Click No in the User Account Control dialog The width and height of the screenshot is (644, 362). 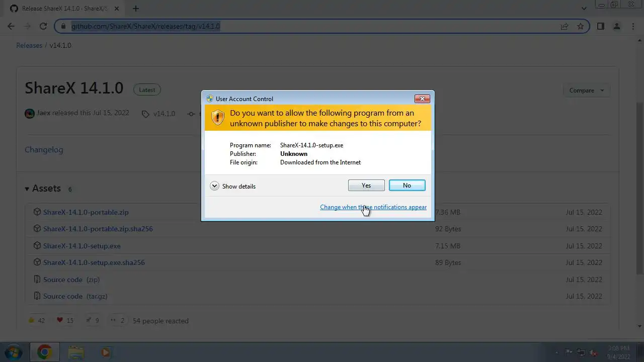[x=407, y=186]
